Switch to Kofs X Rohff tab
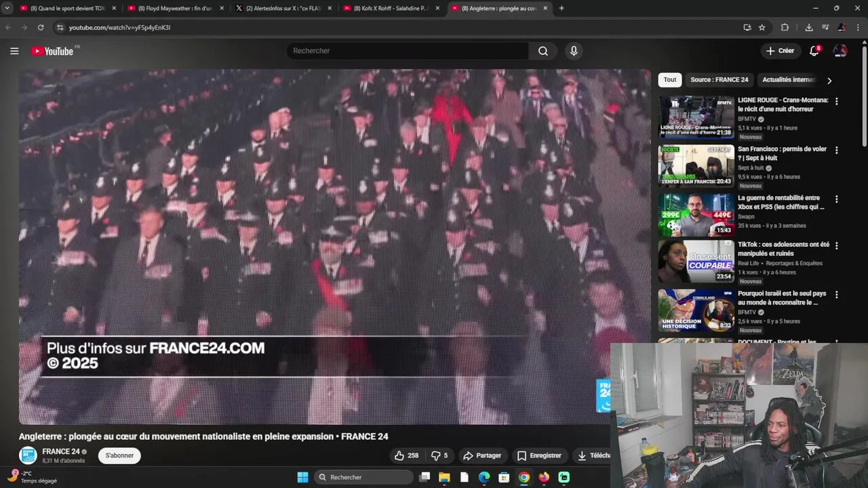The width and height of the screenshot is (868, 488). (391, 8)
